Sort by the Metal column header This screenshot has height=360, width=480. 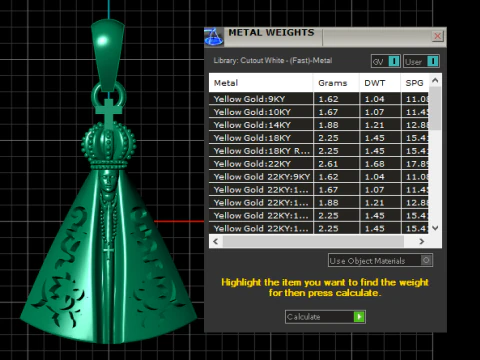tap(261, 83)
